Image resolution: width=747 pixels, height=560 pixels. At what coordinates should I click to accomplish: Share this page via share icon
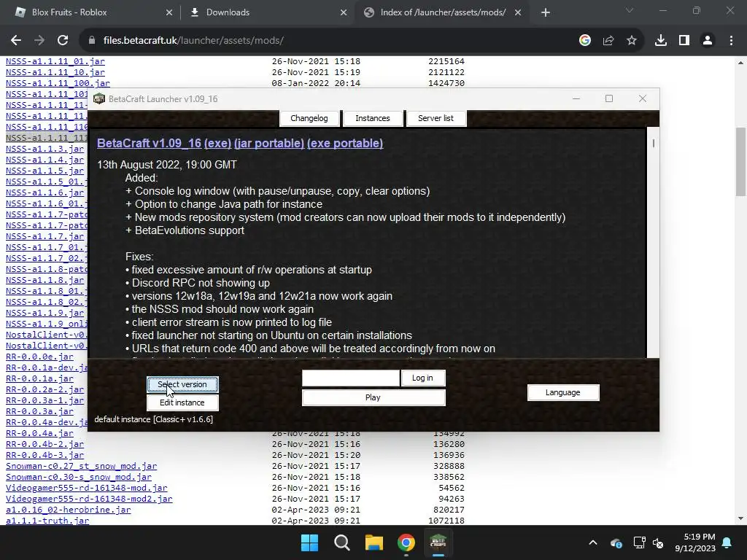point(608,41)
